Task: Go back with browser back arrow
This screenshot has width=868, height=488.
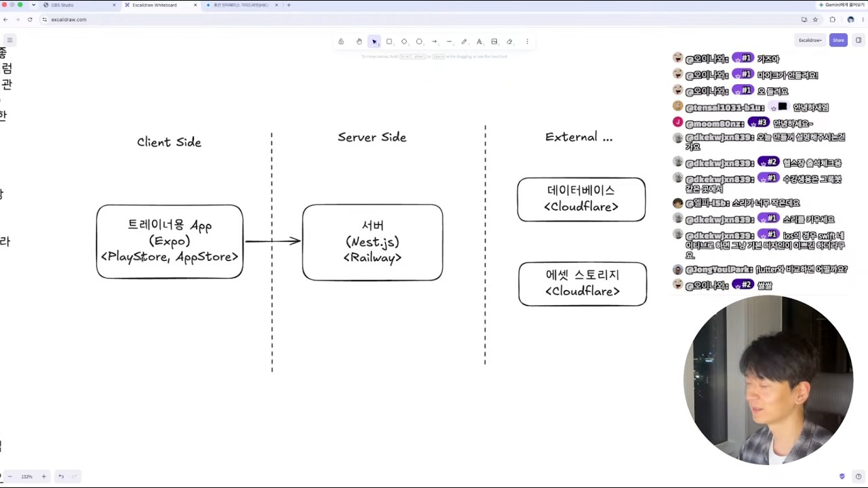Action: click(x=5, y=20)
